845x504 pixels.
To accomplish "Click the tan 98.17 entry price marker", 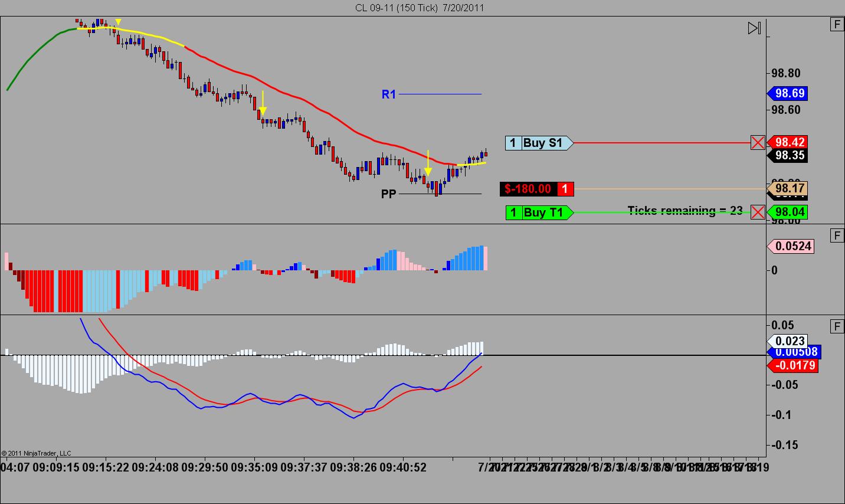I will click(x=787, y=189).
